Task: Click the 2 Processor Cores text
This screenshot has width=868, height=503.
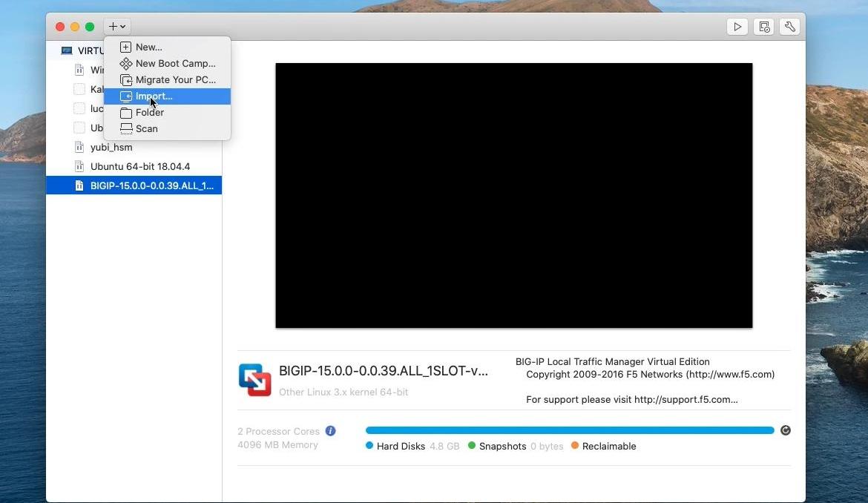Action: [x=278, y=431]
